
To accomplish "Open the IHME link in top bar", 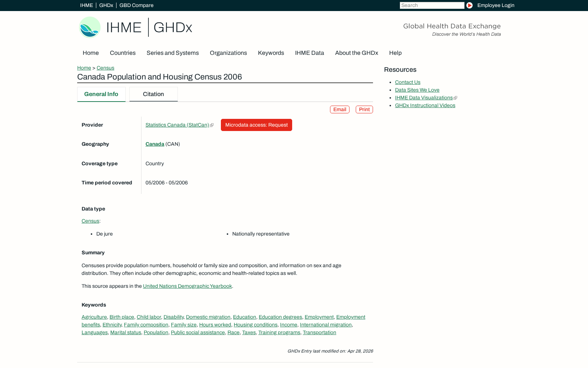I will pyautogui.click(x=86, y=5).
